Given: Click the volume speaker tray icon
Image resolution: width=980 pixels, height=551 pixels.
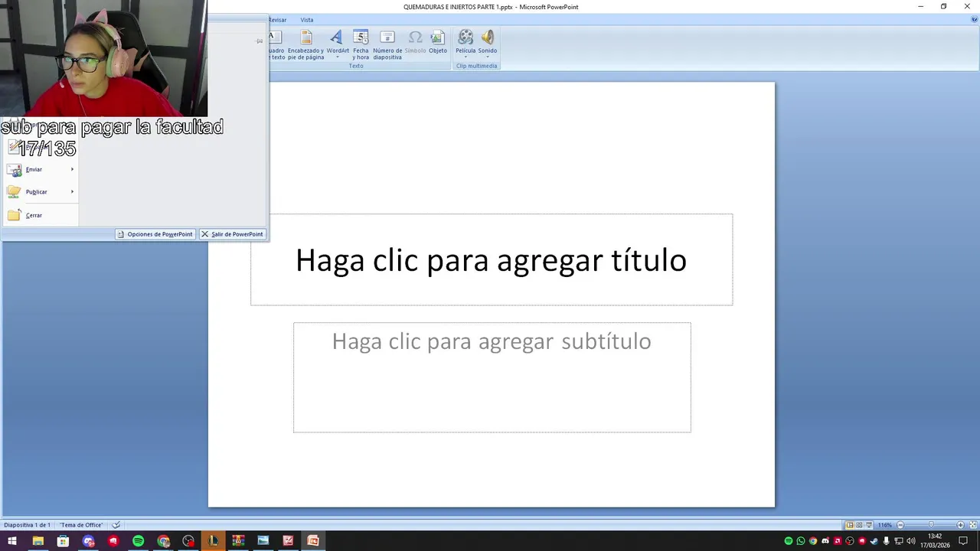Looking at the screenshot, I should (911, 541).
